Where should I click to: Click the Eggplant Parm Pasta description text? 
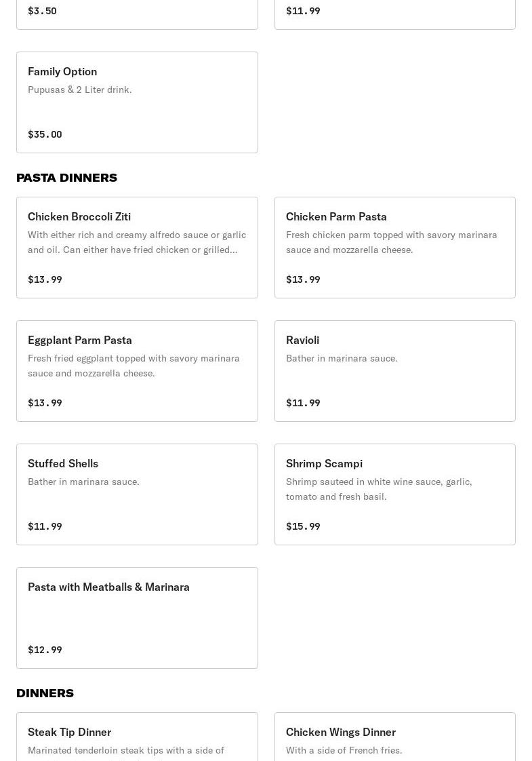[134, 366]
